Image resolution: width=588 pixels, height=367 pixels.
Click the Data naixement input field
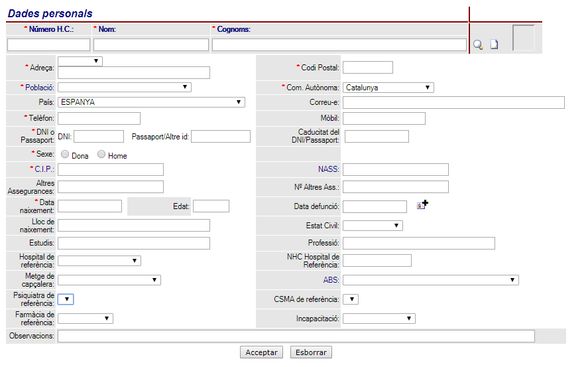90,206
